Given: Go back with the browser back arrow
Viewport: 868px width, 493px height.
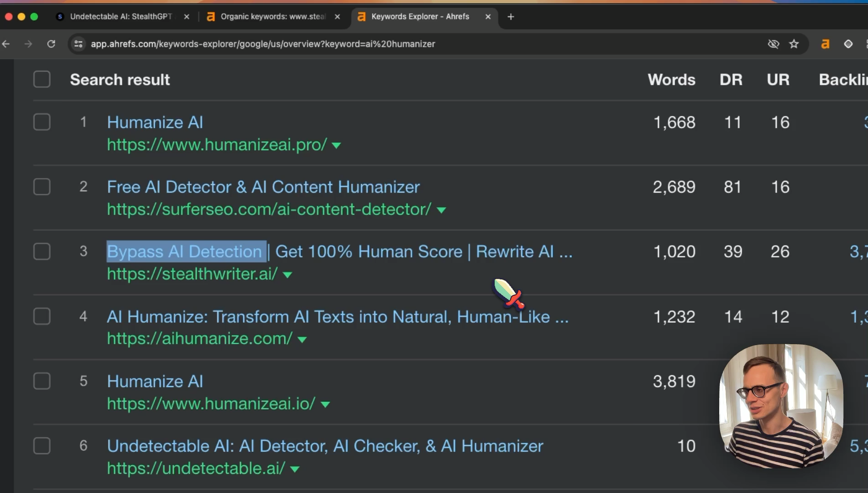Looking at the screenshot, I should (6, 44).
